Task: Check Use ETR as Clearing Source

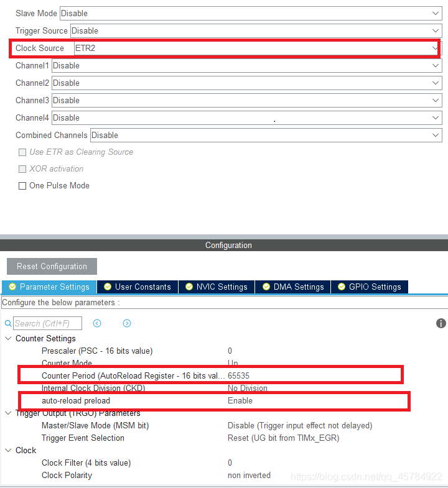Action: click(22, 152)
